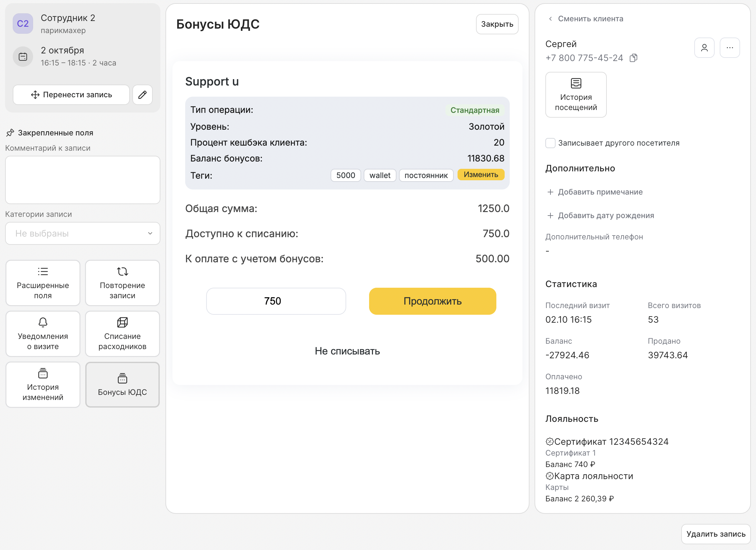Click the Баланс бонусов value 11830.68

[486, 158]
